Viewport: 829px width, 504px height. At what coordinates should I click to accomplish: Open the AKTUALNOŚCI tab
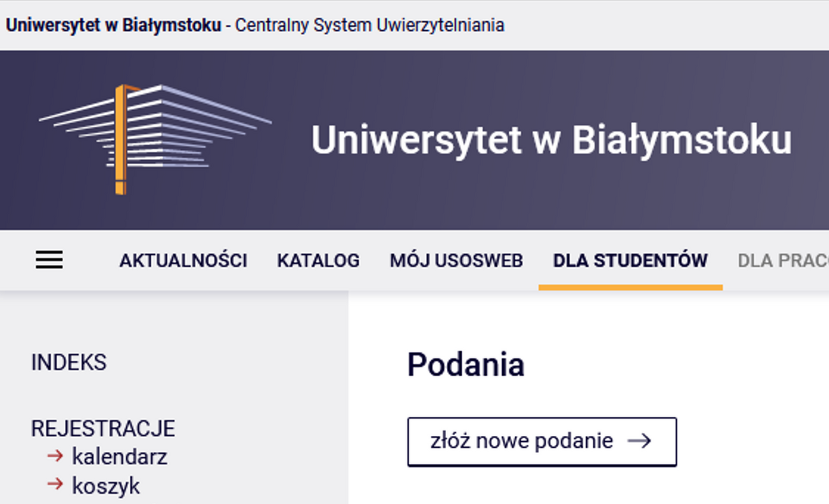183,260
